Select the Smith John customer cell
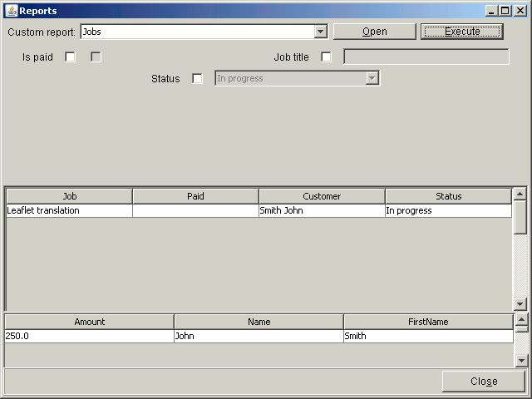The width and height of the screenshot is (532, 399). 322,210
